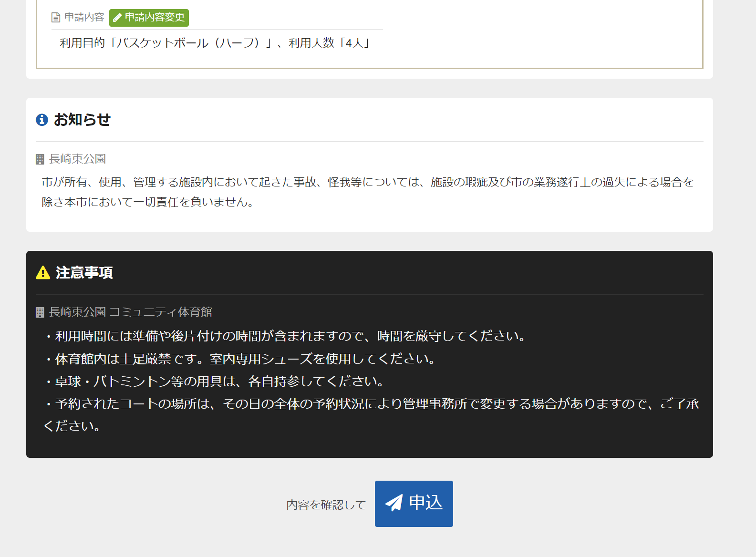
Task: Click the 土足厳禁 indoor shoes notice
Action: (x=246, y=359)
